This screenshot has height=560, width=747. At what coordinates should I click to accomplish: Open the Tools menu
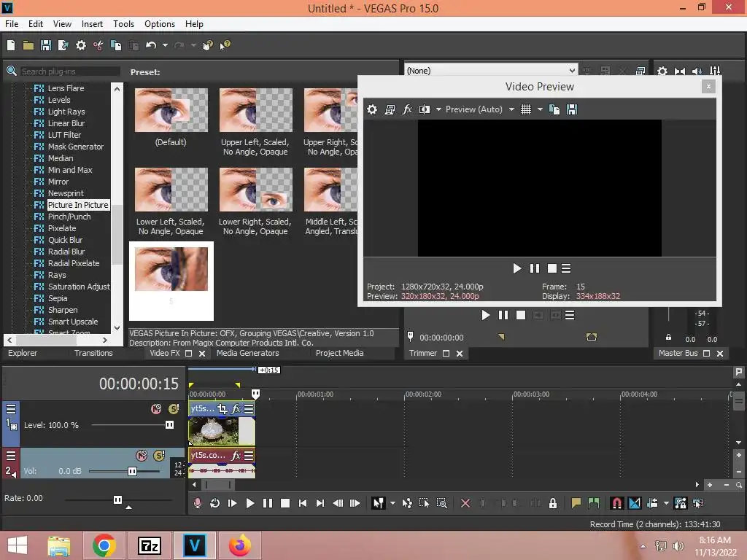click(x=123, y=24)
